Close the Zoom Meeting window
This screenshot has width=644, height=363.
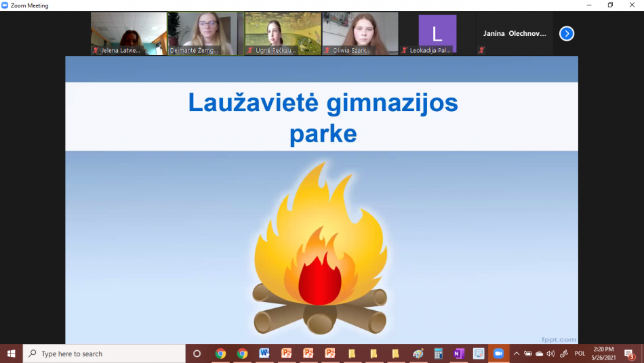click(x=632, y=5)
